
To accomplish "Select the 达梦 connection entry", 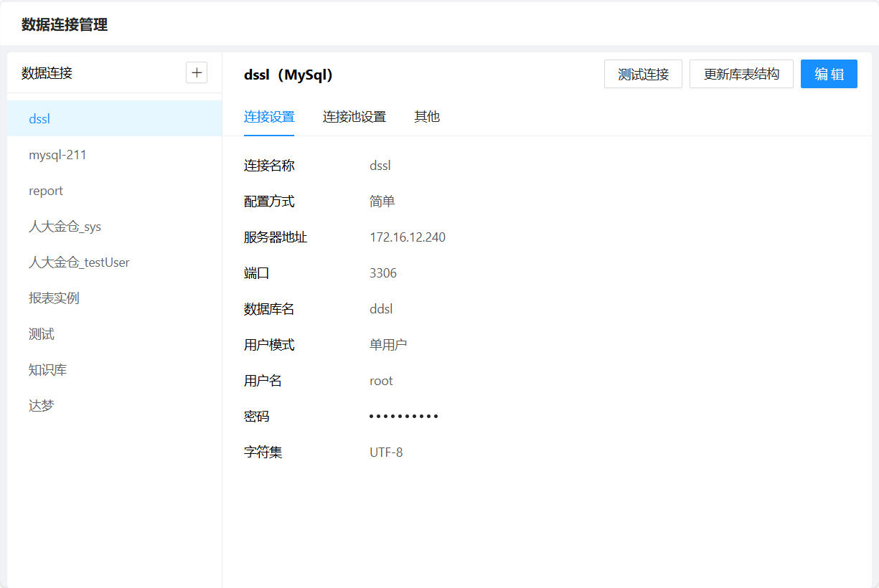I will (x=42, y=406).
